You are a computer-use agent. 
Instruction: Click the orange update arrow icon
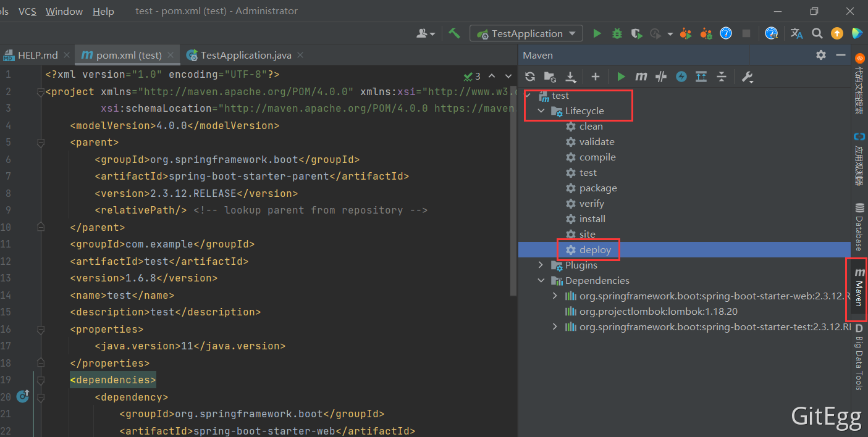coord(836,33)
